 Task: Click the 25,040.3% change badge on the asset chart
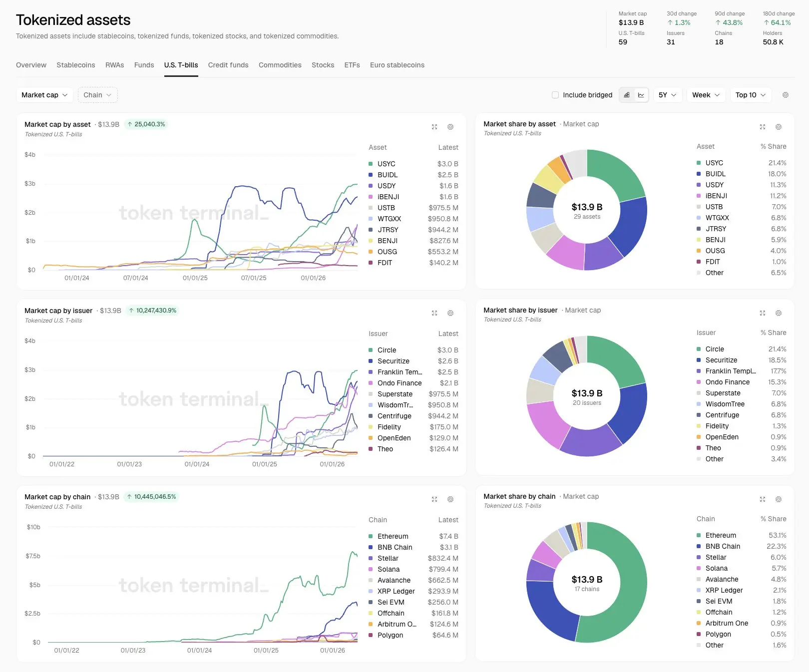point(146,124)
